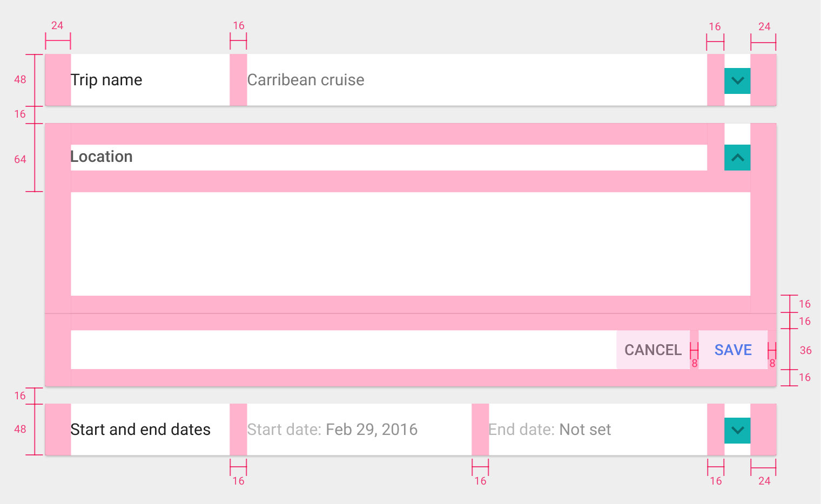Image resolution: width=821 pixels, height=504 pixels.
Task: Collapse the Location panel with up chevron
Action: point(737,158)
